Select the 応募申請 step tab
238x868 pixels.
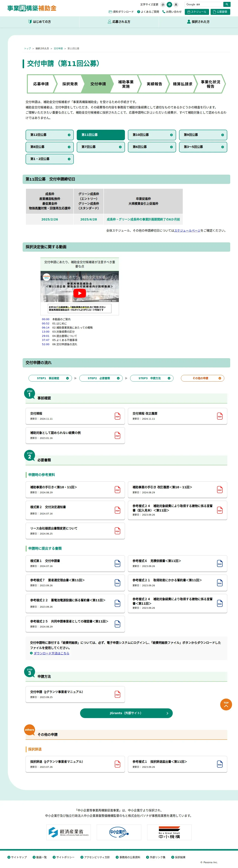[41, 84]
